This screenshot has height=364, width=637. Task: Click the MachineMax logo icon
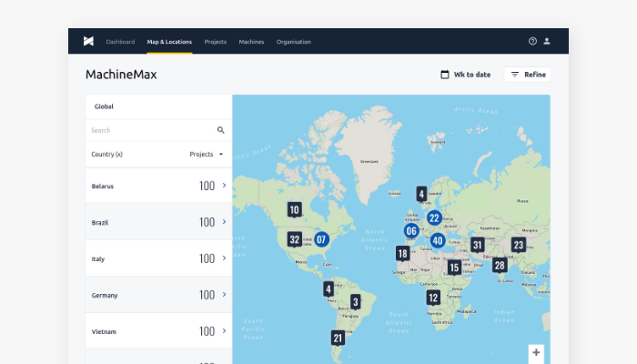88,41
